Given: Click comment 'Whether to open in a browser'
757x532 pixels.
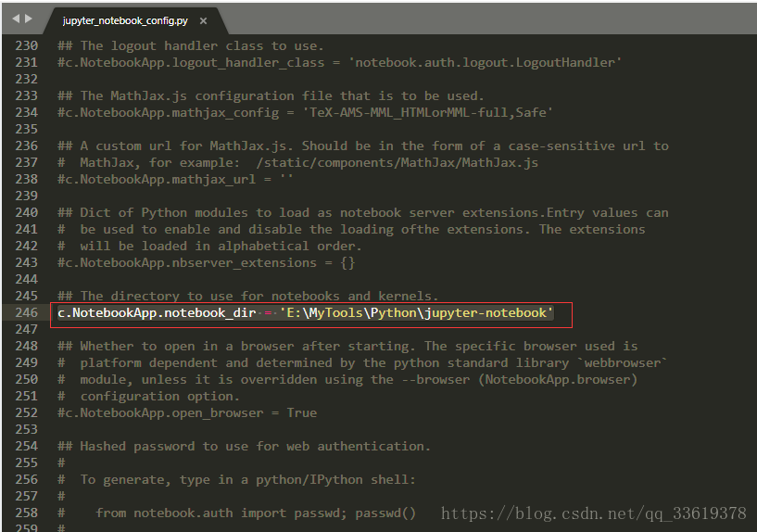Looking at the screenshot, I should point(347,346).
